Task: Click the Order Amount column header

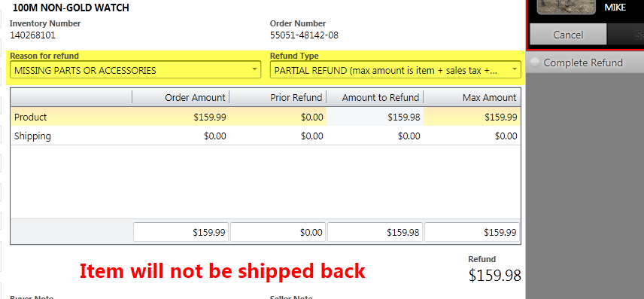Action: click(181, 97)
